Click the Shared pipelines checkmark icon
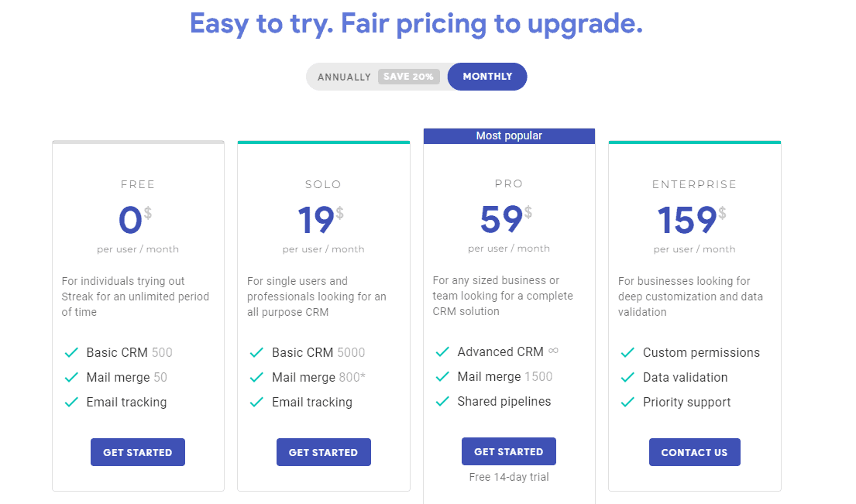The width and height of the screenshot is (856, 504). click(x=442, y=401)
